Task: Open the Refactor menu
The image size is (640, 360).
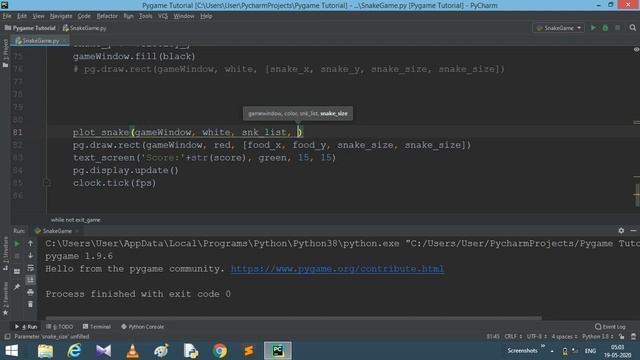Action: tap(107, 16)
